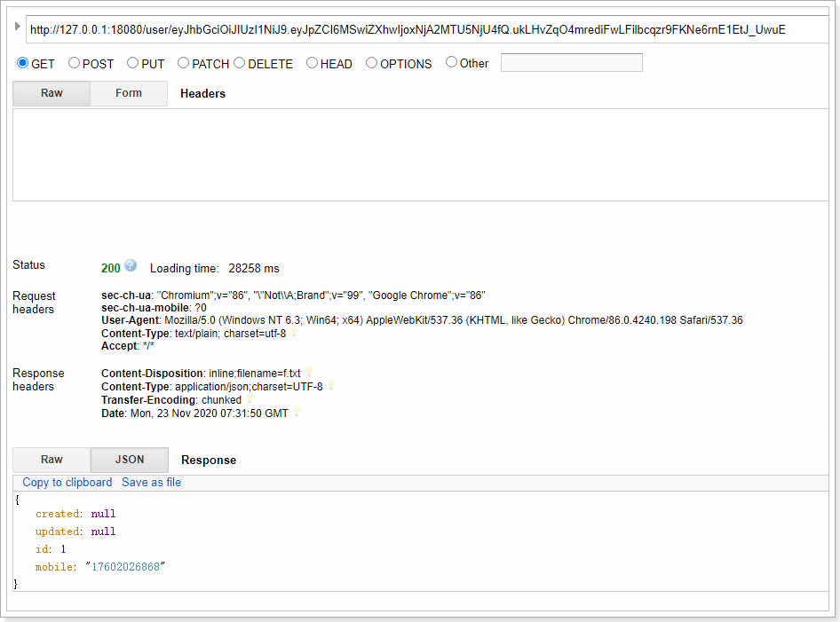Click the Copy to clipboard link
This screenshot has width=840, height=622.
[x=67, y=483]
